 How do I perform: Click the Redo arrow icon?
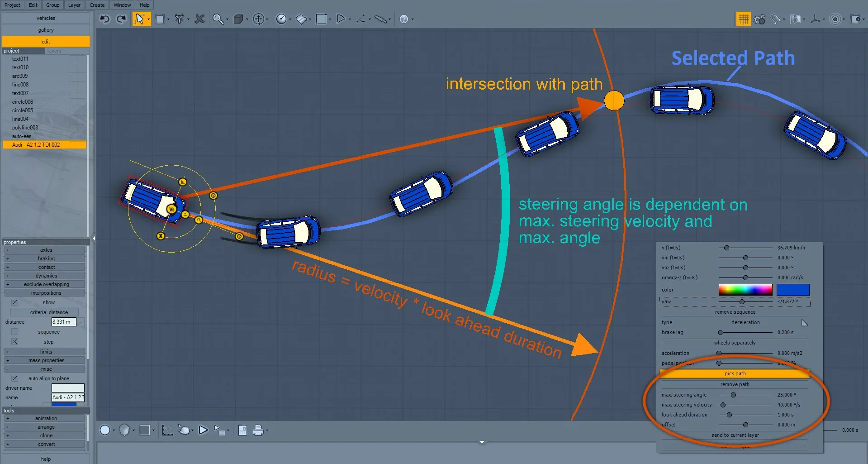(x=121, y=19)
